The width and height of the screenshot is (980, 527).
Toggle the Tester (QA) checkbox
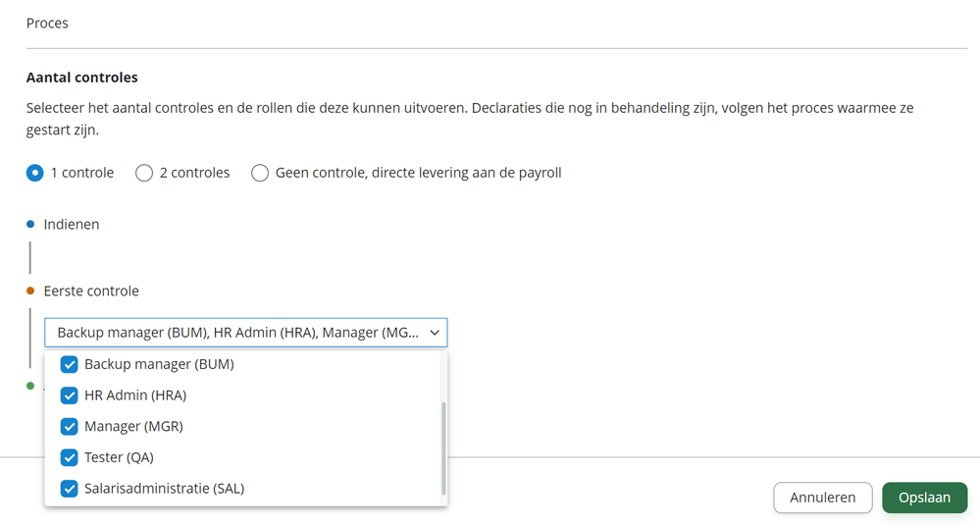point(70,457)
